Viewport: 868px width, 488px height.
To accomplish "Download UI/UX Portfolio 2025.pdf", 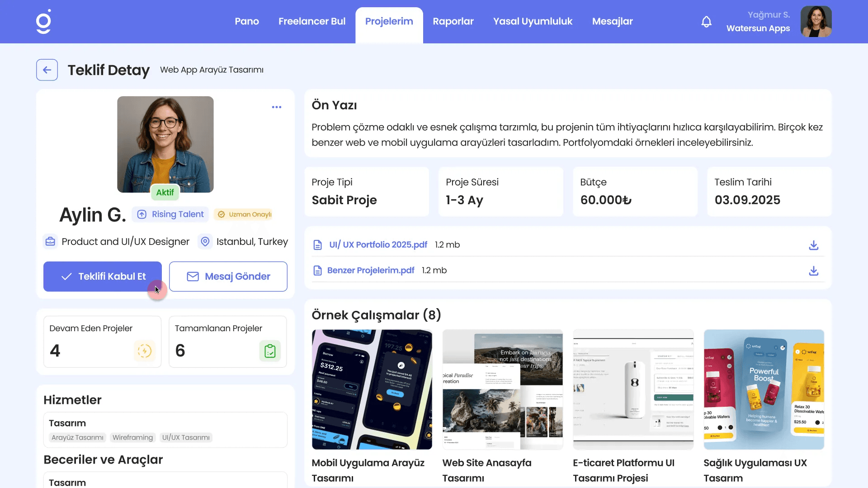I will click(813, 245).
